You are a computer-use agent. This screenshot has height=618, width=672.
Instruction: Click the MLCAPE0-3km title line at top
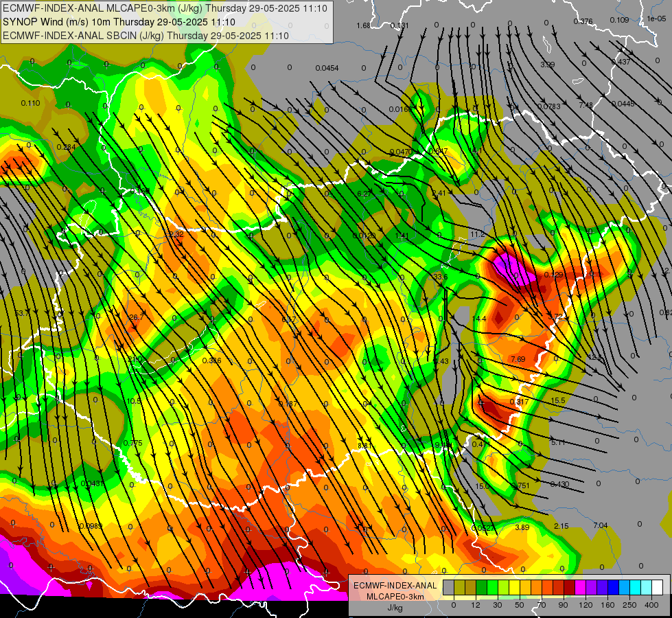(165, 8)
